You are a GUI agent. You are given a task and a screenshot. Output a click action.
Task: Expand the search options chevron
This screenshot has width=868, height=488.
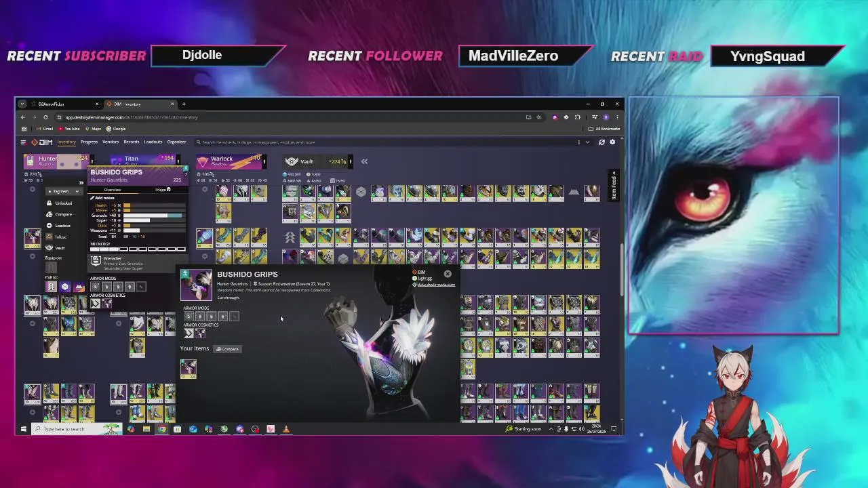tap(588, 142)
